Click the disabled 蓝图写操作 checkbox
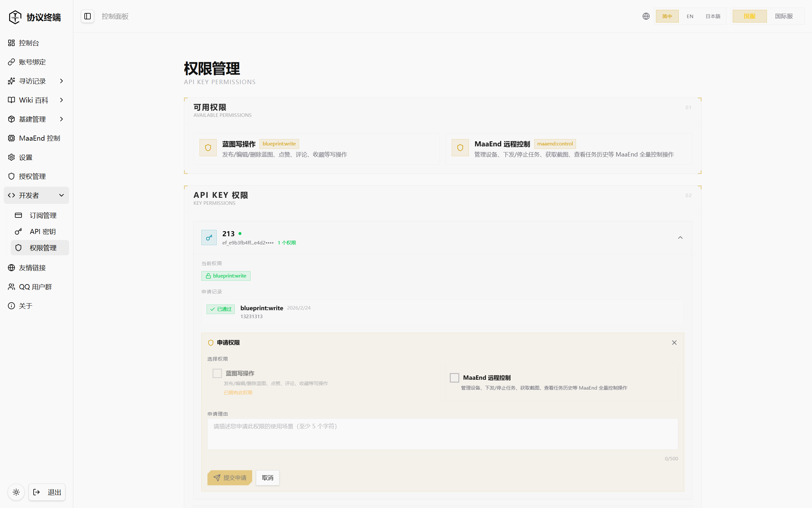 (217, 373)
